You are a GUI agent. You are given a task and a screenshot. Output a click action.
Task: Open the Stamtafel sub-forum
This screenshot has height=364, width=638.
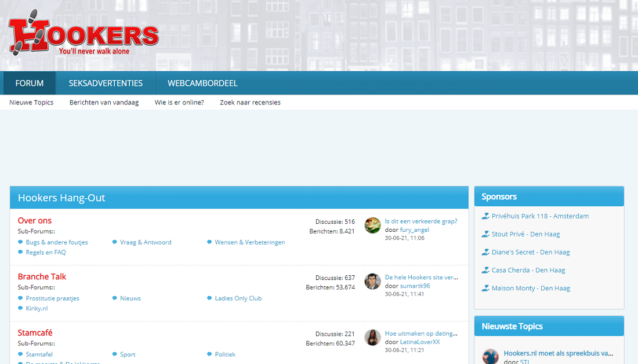(x=39, y=354)
